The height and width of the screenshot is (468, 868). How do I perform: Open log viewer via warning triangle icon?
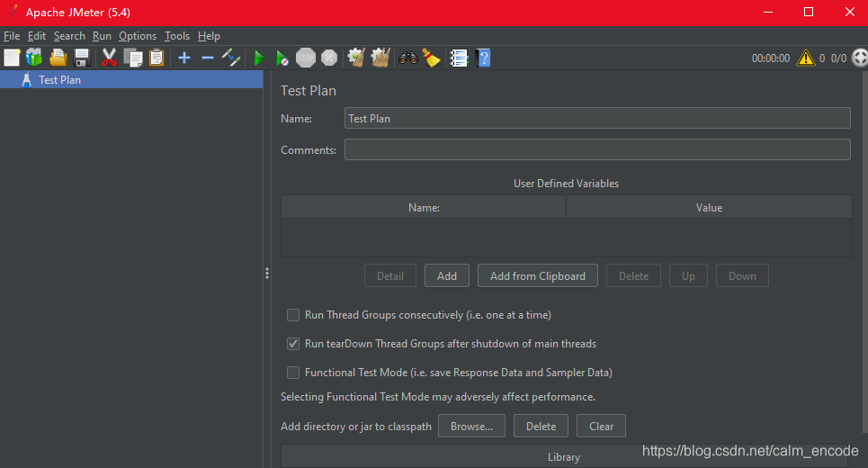[805, 58]
